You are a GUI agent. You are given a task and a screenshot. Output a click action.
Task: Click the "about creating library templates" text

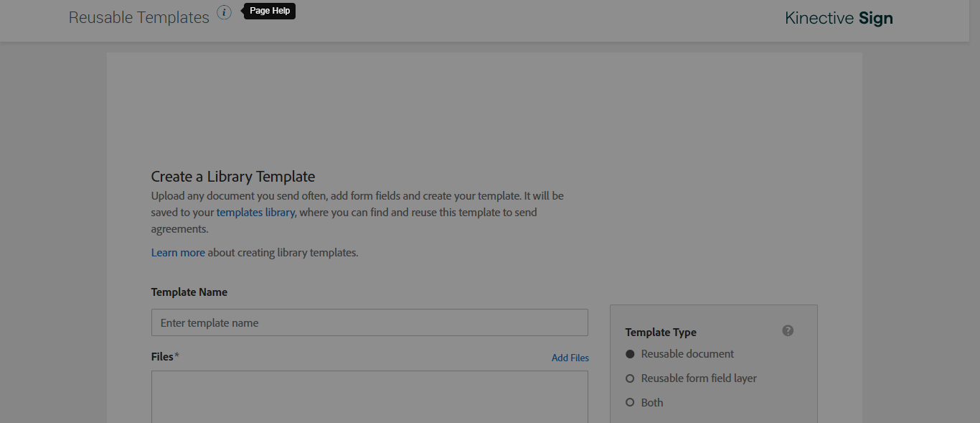[x=283, y=253]
